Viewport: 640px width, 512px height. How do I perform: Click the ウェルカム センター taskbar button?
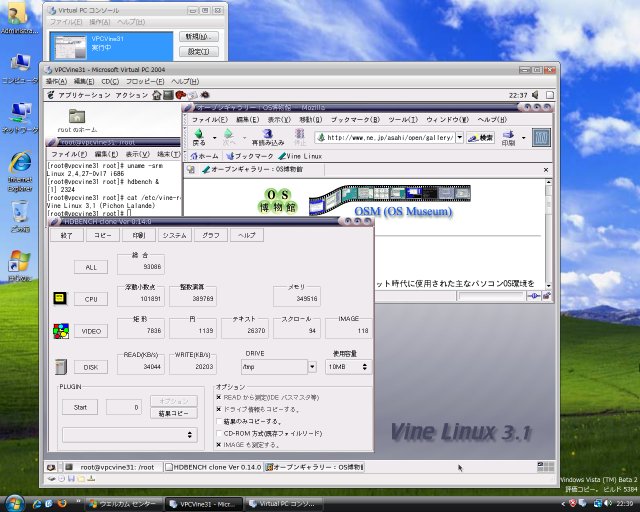click(x=124, y=504)
